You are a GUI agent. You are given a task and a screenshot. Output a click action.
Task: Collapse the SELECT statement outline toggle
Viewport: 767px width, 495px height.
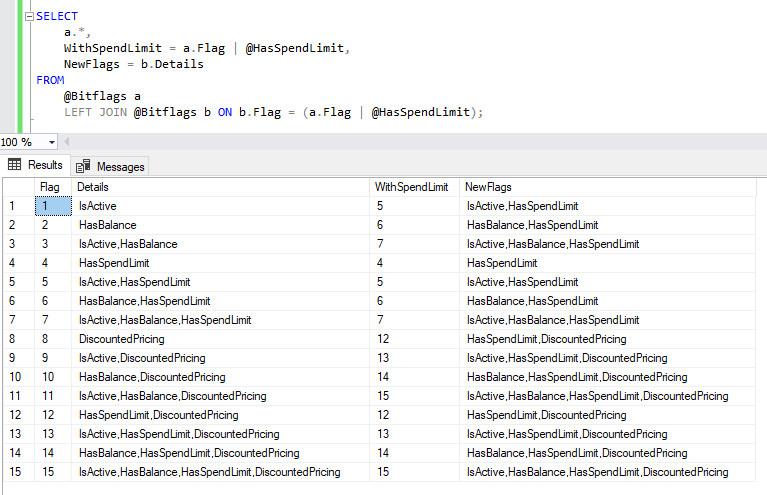click(29, 17)
